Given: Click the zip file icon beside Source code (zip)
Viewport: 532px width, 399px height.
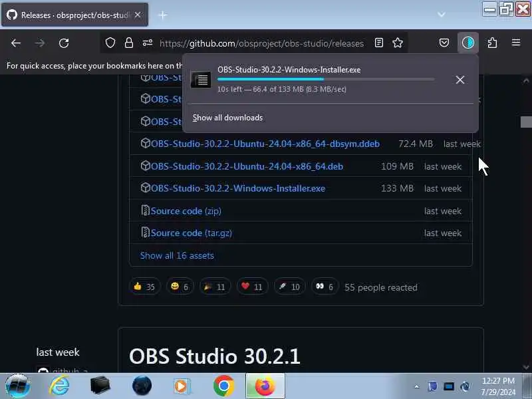Looking at the screenshot, I should click(x=145, y=210).
